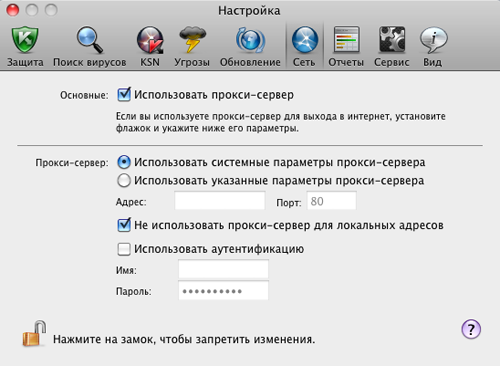The height and width of the screenshot is (366, 500).
Task: Enable Использовать аутентификацию checkbox
Action: tap(124, 249)
